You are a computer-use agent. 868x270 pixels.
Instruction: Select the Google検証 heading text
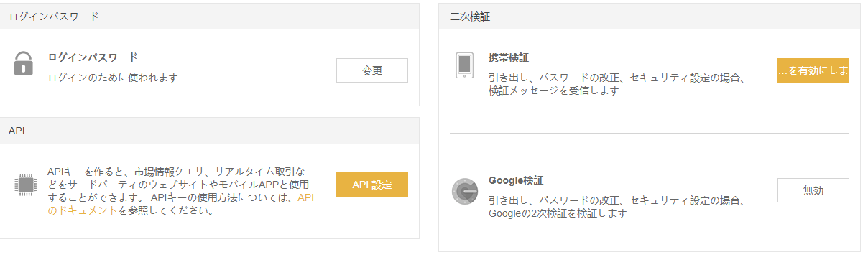click(517, 180)
